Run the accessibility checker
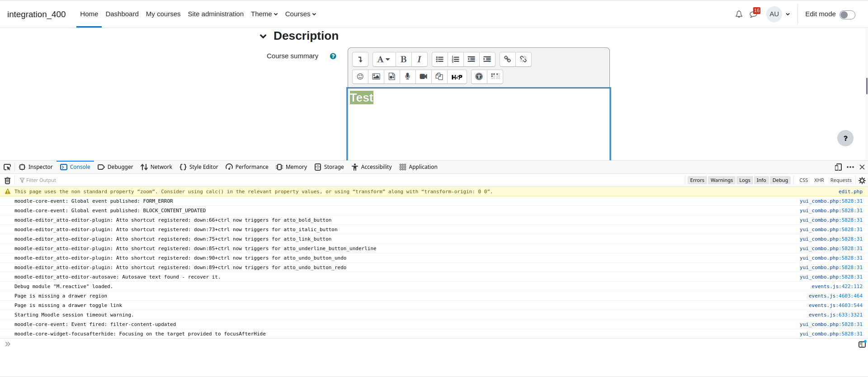Image resolution: width=868 pixels, height=377 pixels. click(479, 76)
